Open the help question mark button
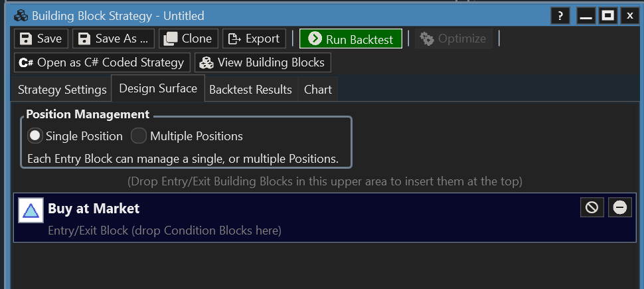 pyautogui.click(x=560, y=16)
